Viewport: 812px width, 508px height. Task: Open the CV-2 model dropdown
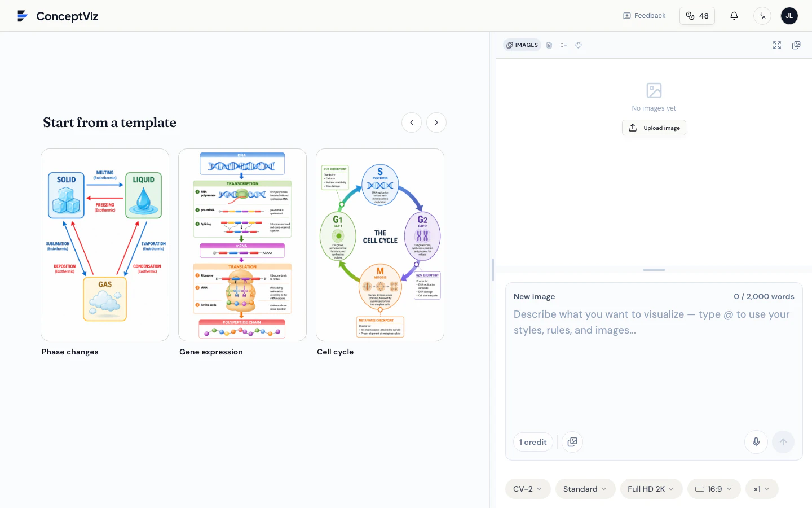(x=528, y=489)
